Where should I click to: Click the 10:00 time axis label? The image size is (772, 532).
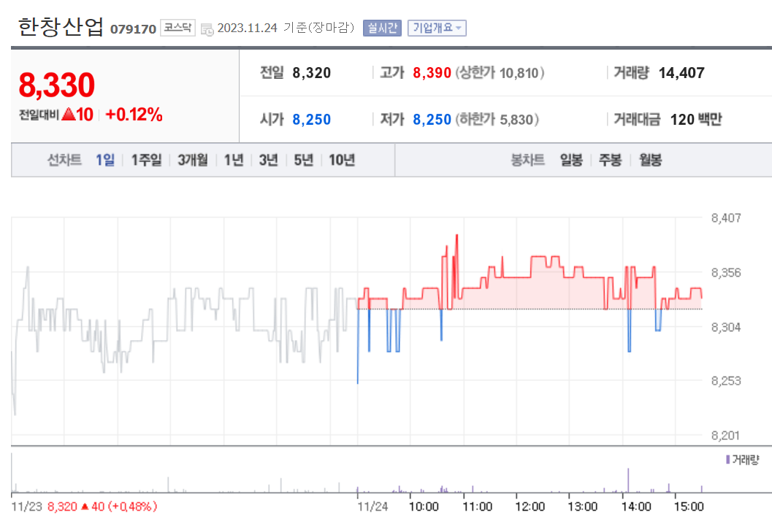click(x=424, y=506)
